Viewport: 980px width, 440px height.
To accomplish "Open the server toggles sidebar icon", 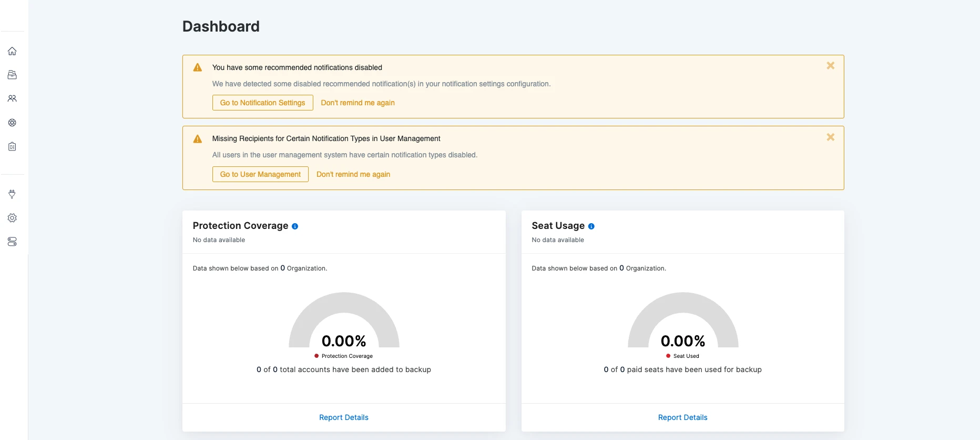I will [x=12, y=242].
